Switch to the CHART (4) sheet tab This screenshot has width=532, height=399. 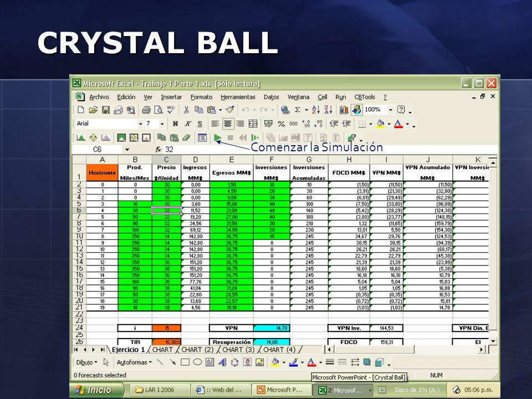pos(279,350)
